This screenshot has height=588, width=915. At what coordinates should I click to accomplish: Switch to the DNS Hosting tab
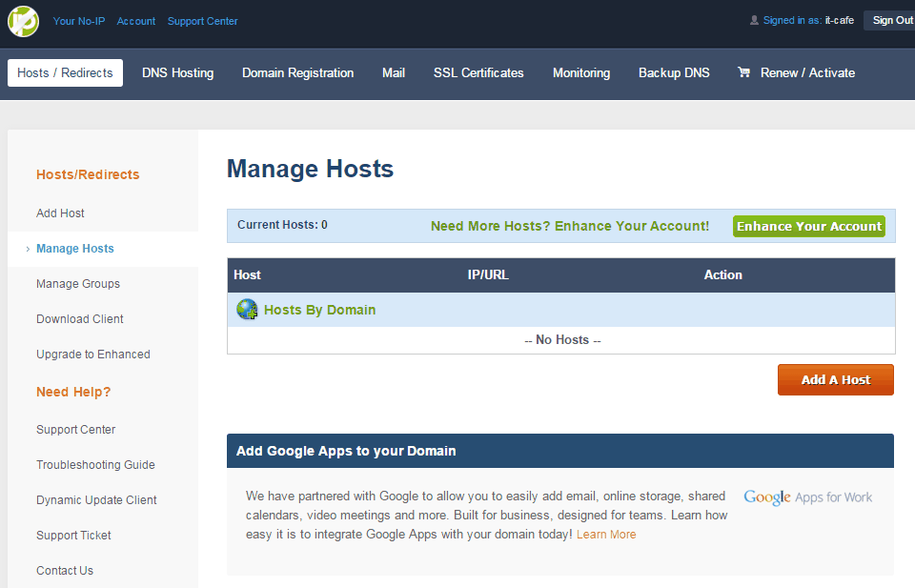(x=177, y=72)
